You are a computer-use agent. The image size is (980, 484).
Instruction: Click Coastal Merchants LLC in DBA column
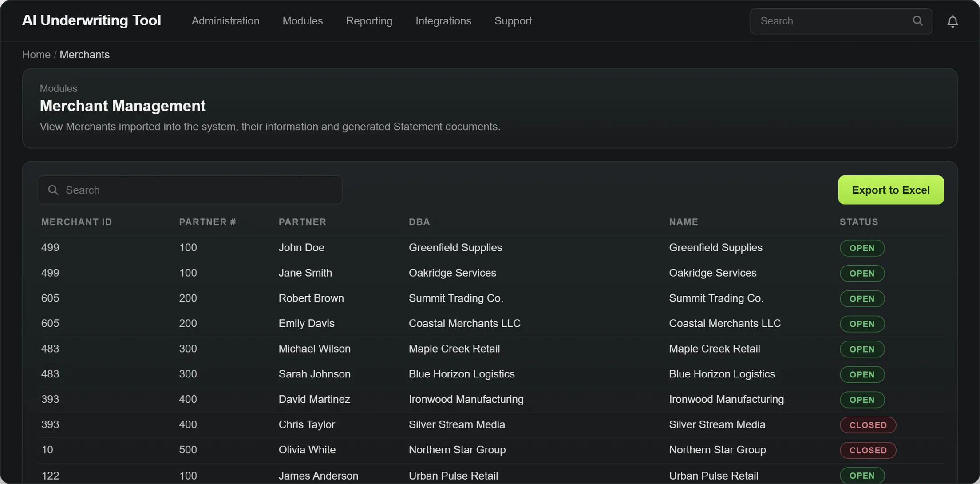pos(465,324)
